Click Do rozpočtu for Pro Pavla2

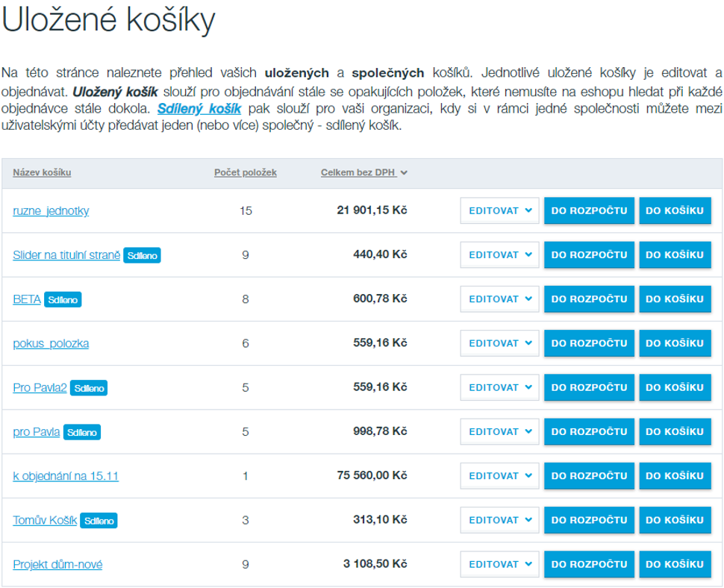click(589, 387)
